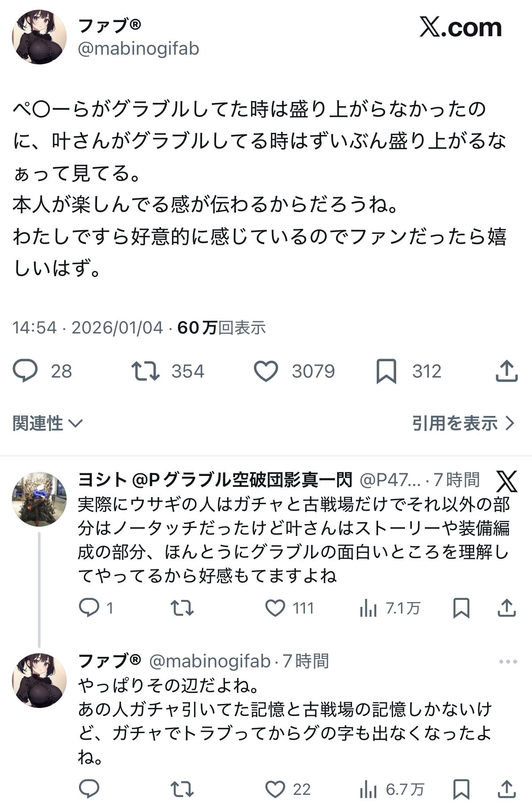532x805 pixels.
Task: Like ヨシト's reply with 111 likes
Action: point(275,608)
